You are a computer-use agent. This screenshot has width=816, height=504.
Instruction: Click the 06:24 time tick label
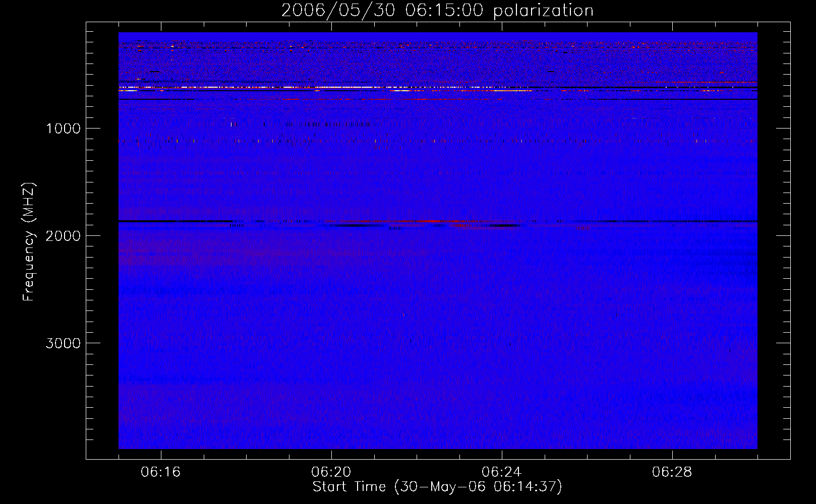coord(502,472)
